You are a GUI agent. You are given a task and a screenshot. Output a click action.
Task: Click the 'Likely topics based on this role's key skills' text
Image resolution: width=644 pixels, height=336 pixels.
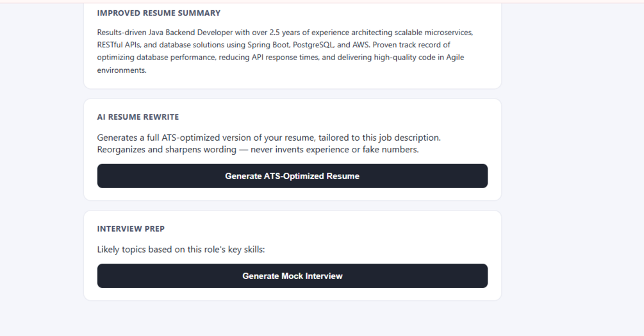click(x=181, y=250)
